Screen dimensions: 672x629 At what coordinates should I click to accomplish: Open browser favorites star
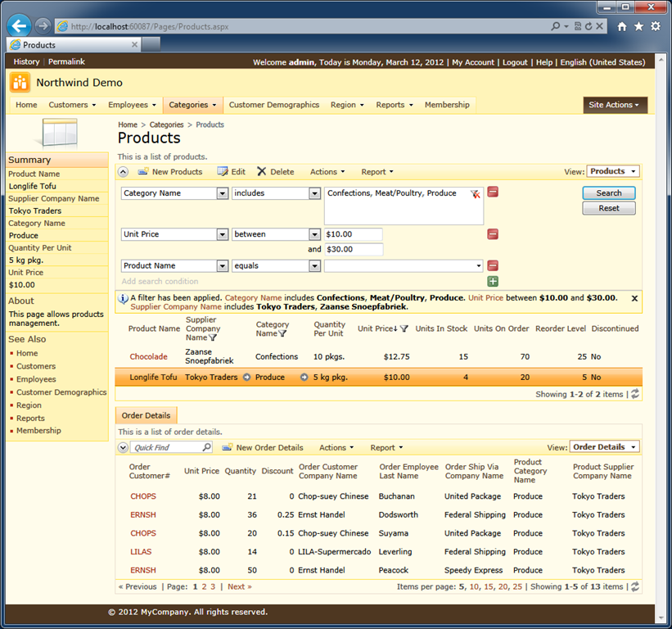[x=638, y=26]
